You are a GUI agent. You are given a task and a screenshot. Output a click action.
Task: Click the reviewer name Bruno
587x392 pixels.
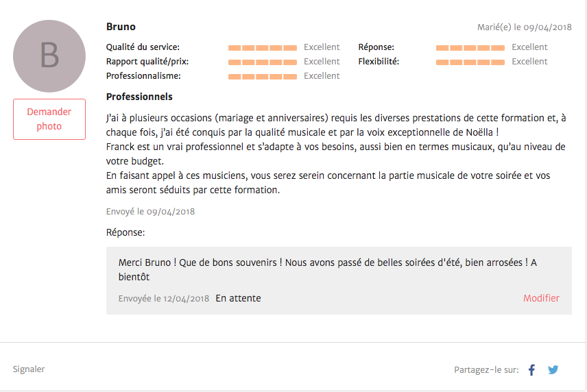click(x=121, y=27)
